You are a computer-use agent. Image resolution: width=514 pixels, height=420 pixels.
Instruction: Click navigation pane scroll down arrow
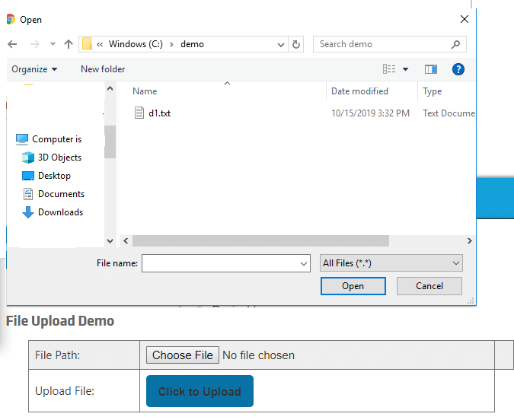point(110,241)
